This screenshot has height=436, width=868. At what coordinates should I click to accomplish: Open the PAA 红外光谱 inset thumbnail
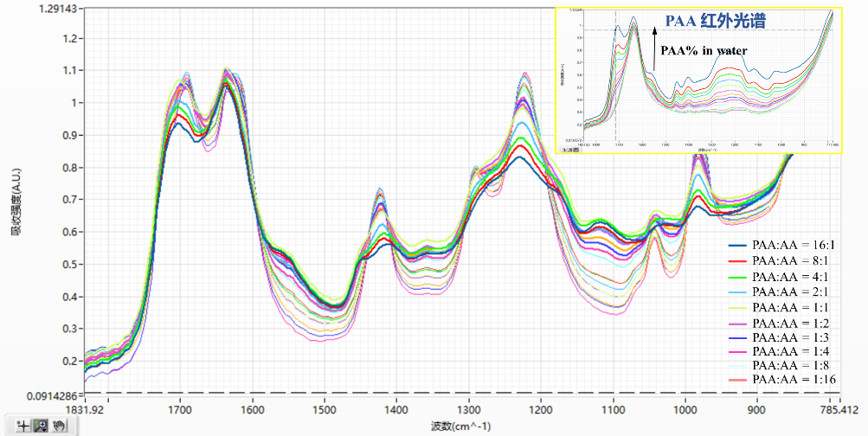click(699, 80)
